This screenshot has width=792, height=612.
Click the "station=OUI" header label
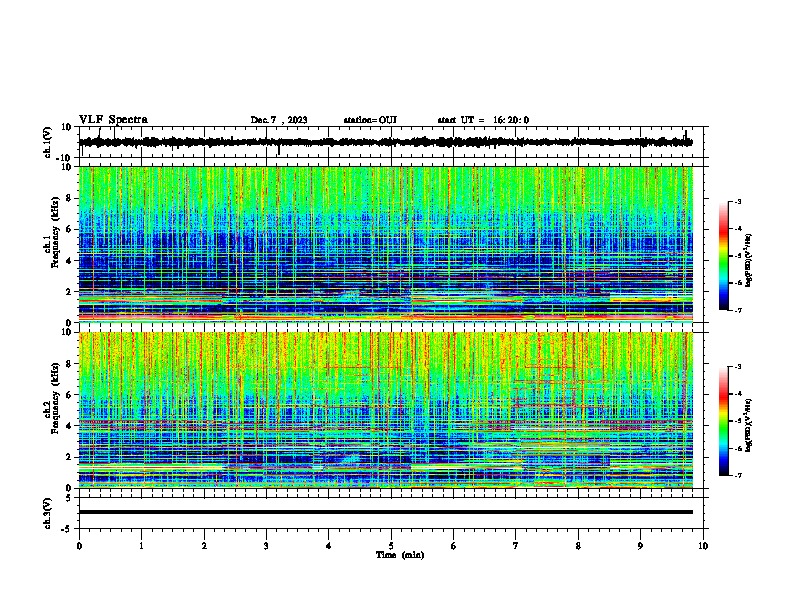coord(370,120)
